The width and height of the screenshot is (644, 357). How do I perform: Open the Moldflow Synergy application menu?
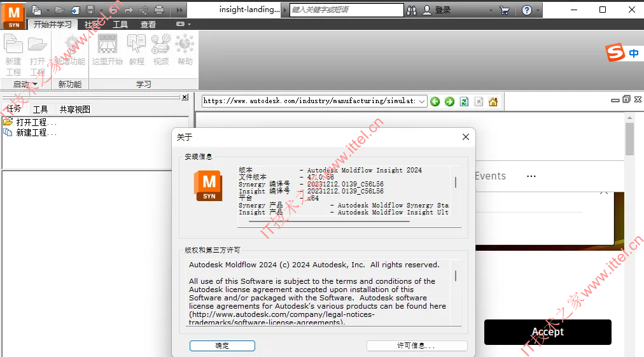click(x=13, y=16)
